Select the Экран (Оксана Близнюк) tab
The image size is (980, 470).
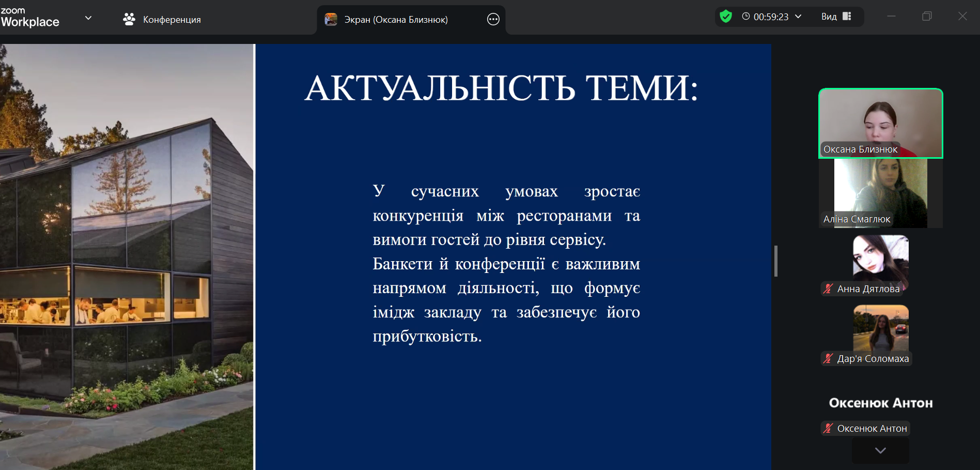(x=396, y=20)
